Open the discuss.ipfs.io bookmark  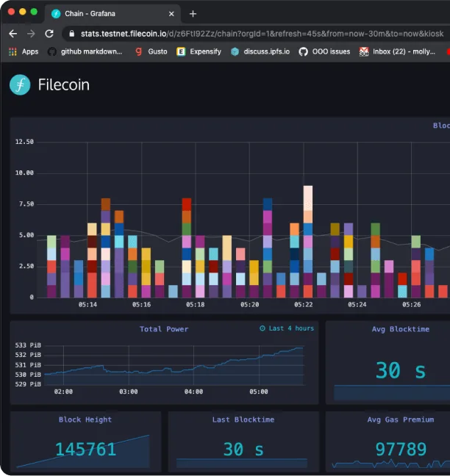click(x=260, y=51)
